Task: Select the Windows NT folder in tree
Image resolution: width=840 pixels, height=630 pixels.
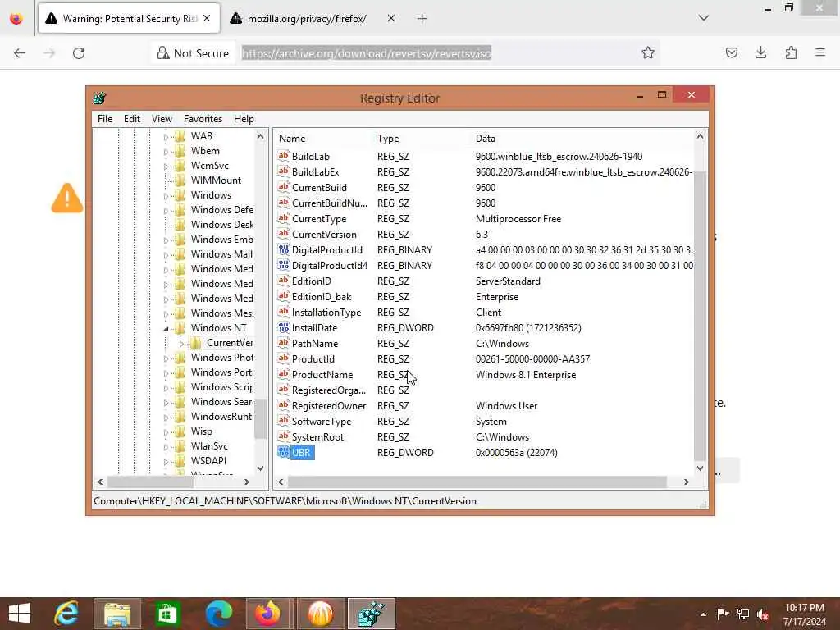Action: click(x=218, y=328)
